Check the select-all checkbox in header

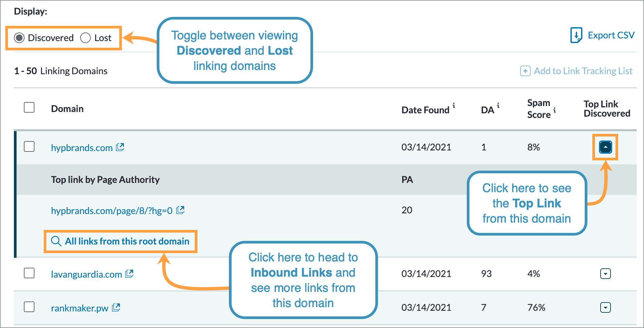[x=29, y=107]
